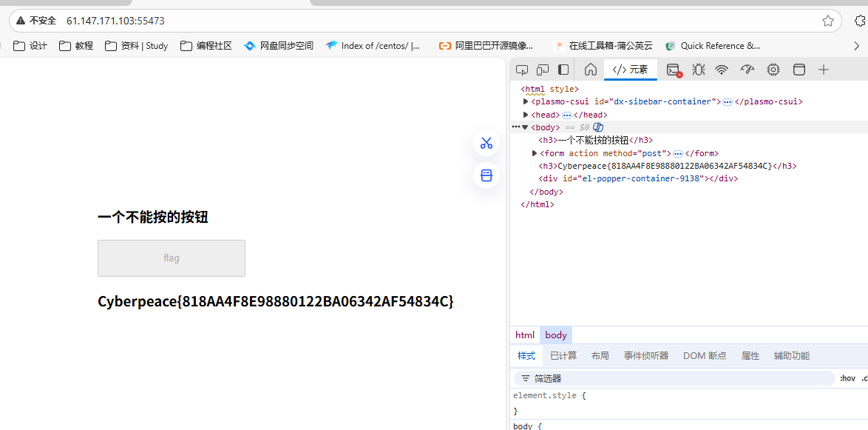
Task: Click the 筛选器 style filter field
Action: (673, 378)
